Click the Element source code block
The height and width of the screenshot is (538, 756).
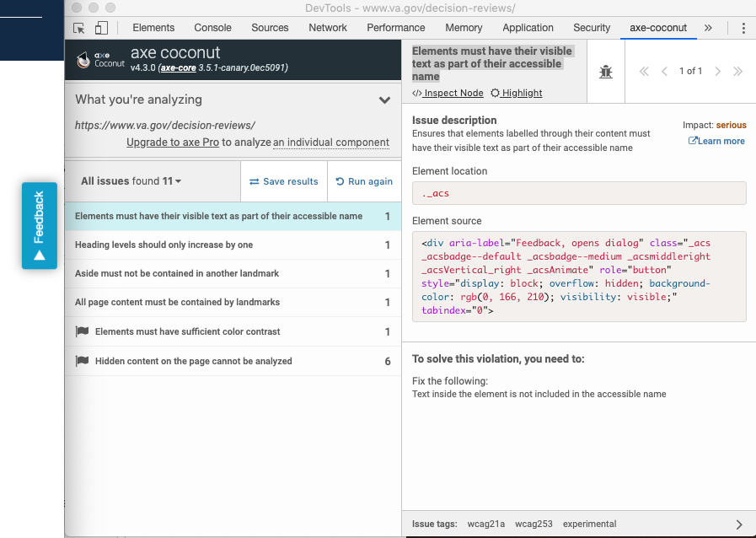point(579,277)
